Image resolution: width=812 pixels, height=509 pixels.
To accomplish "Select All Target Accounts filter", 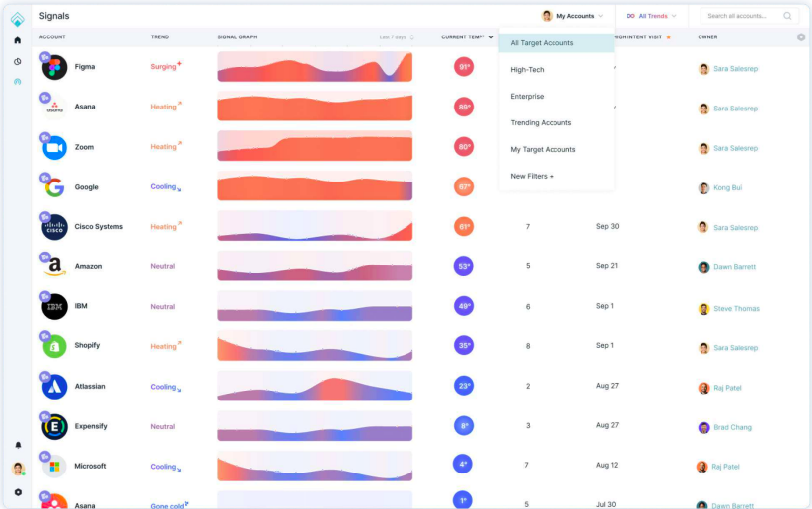I will 556,43.
